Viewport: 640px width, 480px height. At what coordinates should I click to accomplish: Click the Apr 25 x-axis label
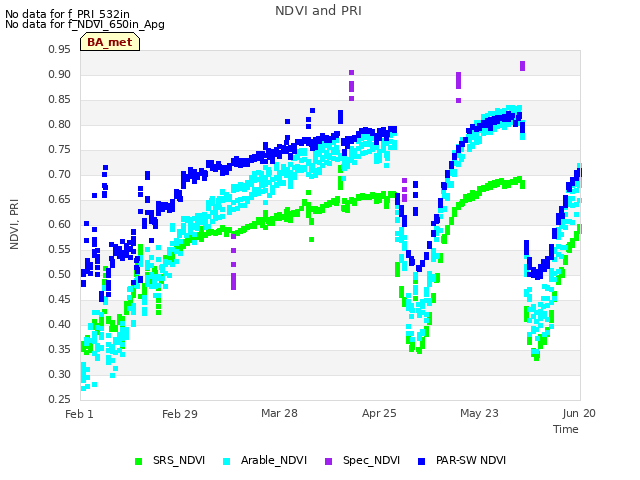coord(379,413)
